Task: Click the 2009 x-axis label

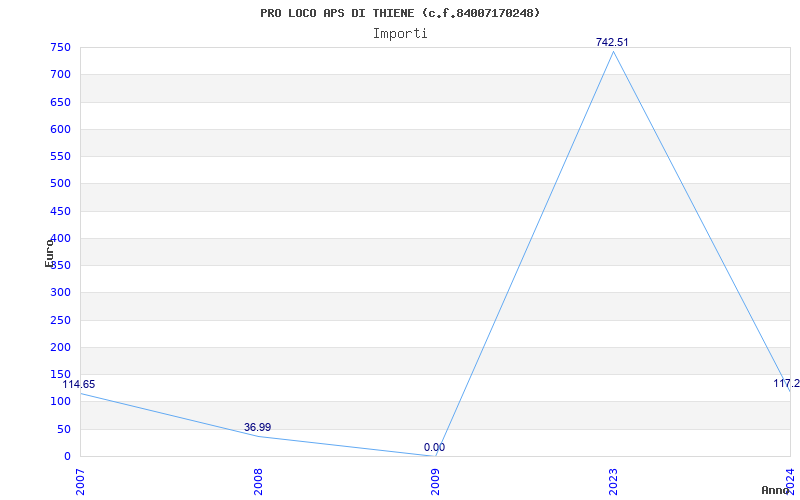Action: [x=436, y=482]
